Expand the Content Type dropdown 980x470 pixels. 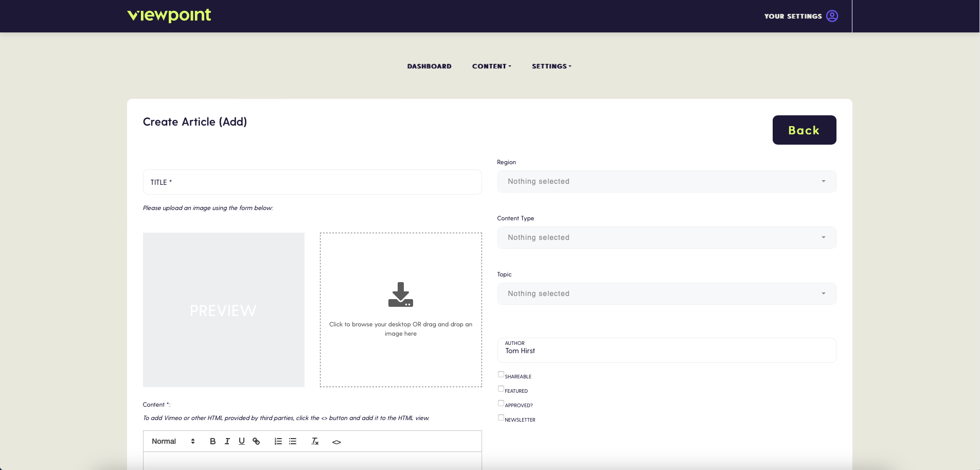pos(667,237)
